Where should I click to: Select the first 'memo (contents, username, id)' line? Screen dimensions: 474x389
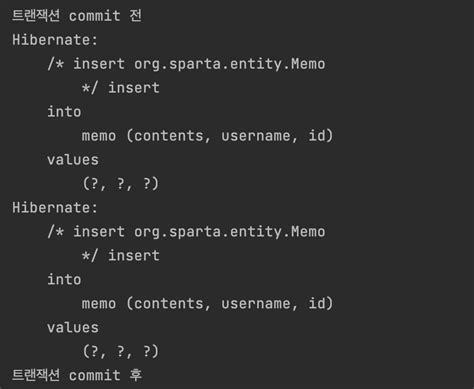pos(207,136)
